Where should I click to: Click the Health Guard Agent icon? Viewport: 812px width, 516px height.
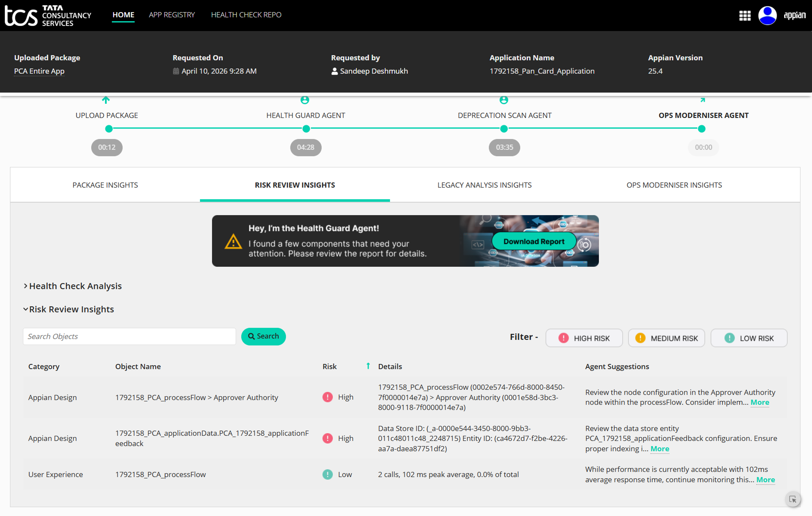[x=305, y=100]
